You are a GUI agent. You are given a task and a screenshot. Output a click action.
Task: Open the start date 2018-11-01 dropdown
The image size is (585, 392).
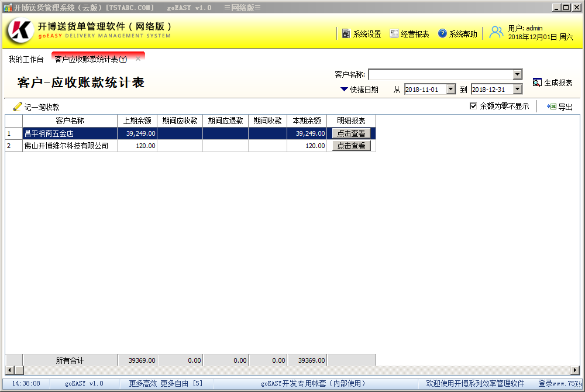[450, 90]
